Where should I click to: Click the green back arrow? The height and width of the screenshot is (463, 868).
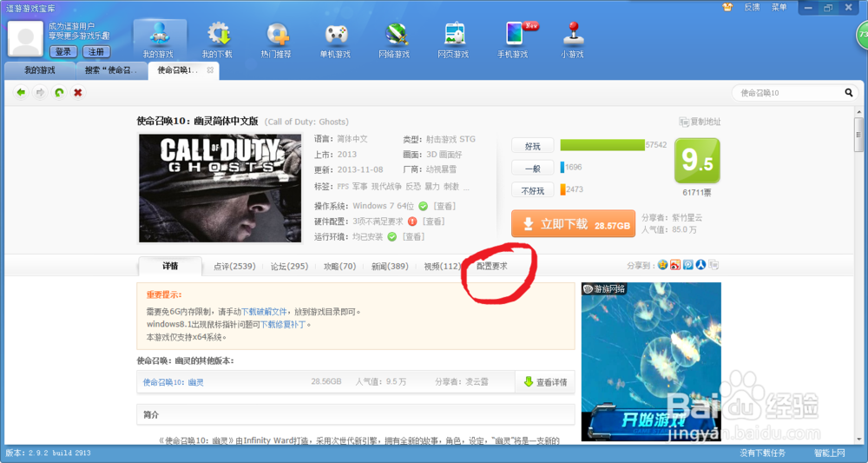tap(21, 92)
